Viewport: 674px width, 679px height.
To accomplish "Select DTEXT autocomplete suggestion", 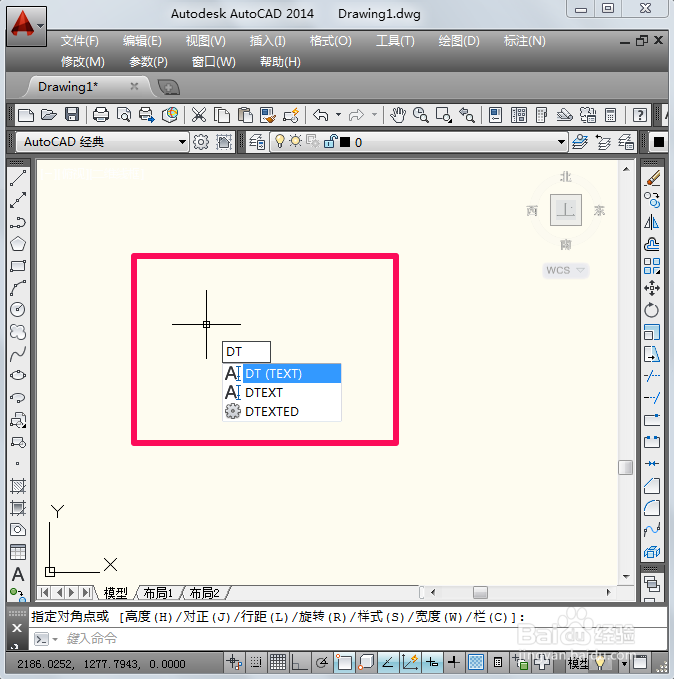I will tap(282, 392).
